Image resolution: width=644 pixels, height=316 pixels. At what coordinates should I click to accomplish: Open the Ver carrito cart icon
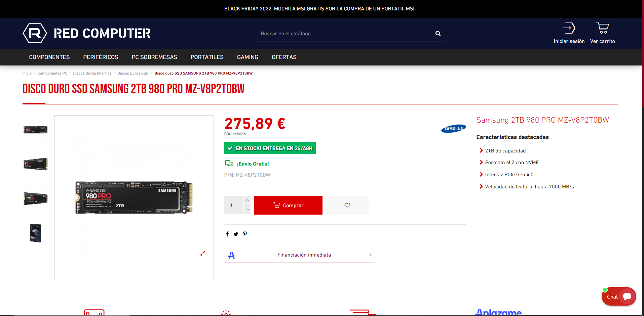602,28
